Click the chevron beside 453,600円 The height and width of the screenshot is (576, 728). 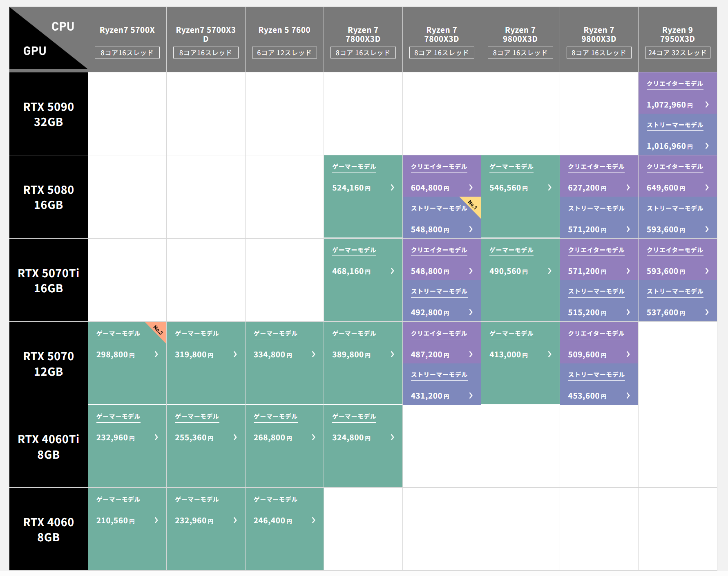tap(628, 396)
